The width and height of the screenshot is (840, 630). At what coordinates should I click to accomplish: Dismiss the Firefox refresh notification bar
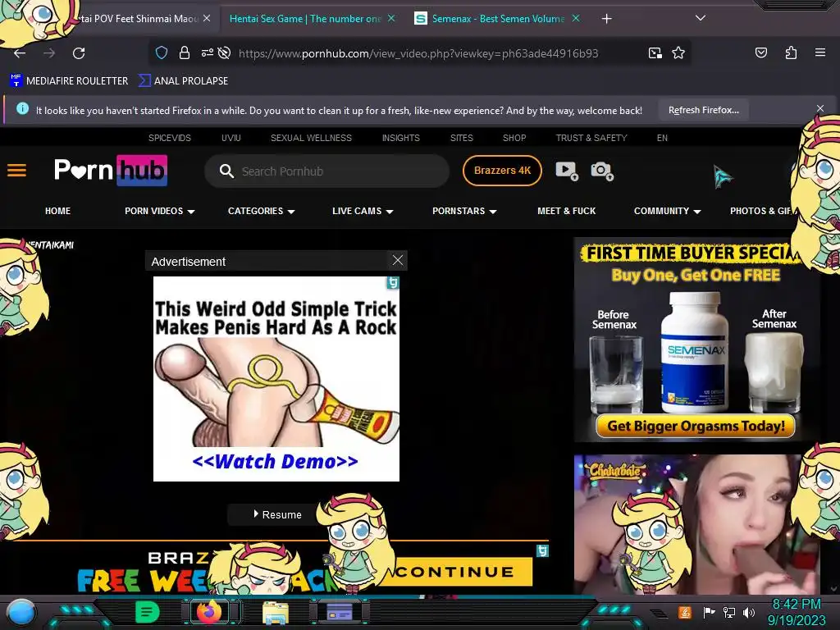820,109
